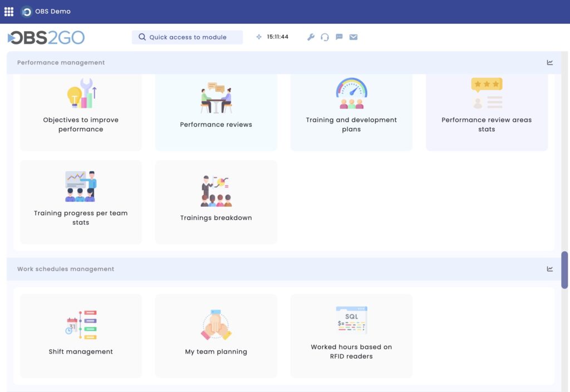This screenshot has width=570, height=392.
Task: Open Training and development plans module
Action: click(351, 112)
